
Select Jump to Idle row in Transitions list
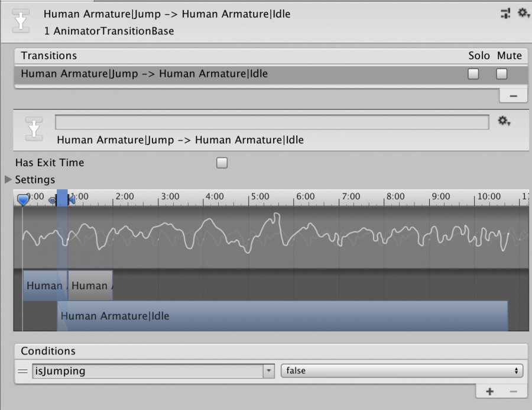(x=271, y=74)
